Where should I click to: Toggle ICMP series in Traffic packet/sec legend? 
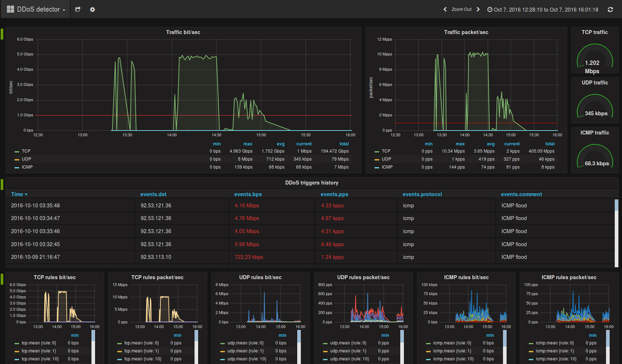click(x=387, y=167)
